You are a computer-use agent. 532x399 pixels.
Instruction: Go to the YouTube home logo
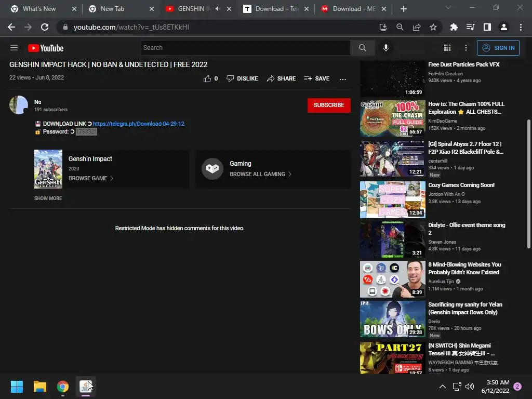(x=46, y=48)
